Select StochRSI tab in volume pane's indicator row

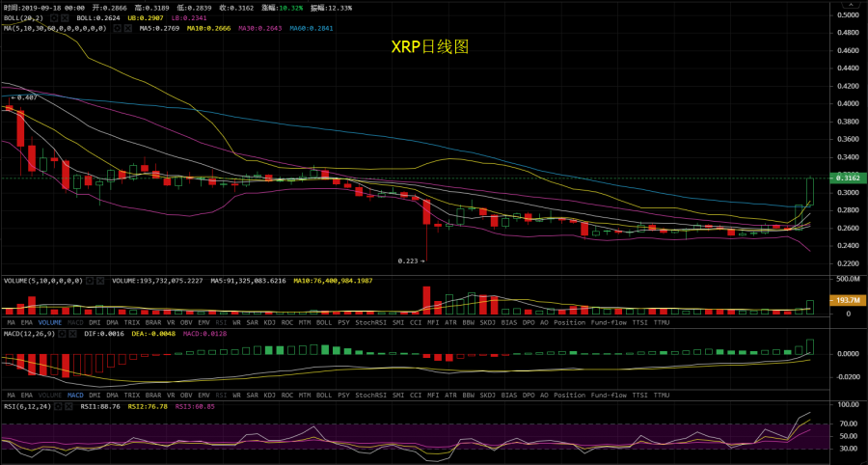[x=371, y=321]
